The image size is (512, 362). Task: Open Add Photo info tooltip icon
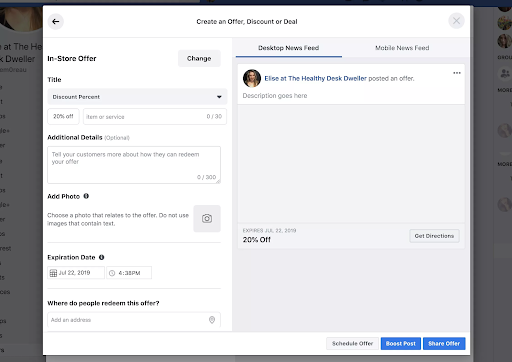(86, 196)
